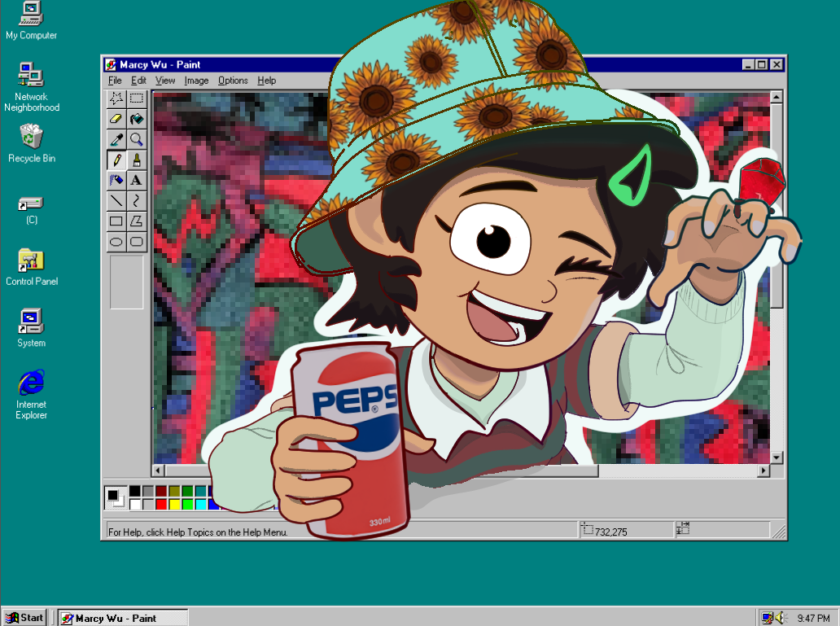Image resolution: width=840 pixels, height=626 pixels.
Task: Click the Paint icon in title bar
Action: click(111, 65)
